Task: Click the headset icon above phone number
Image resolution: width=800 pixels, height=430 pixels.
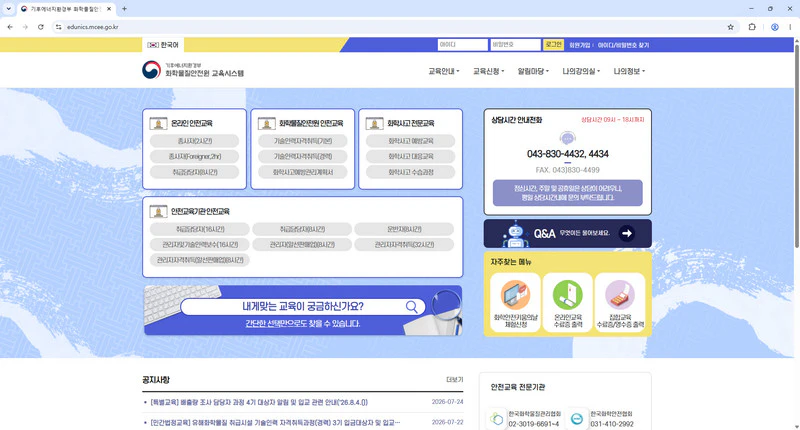Action: pyautogui.click(x=567, y=138)
